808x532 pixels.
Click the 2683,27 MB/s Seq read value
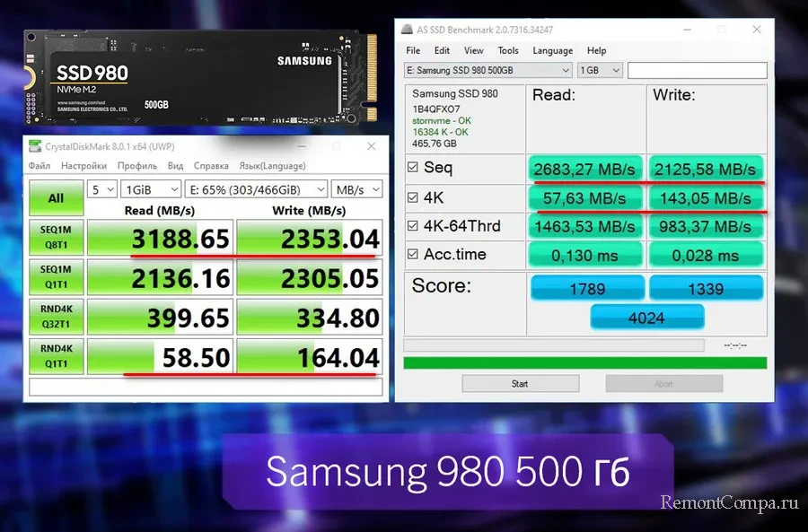coord(584,169)
